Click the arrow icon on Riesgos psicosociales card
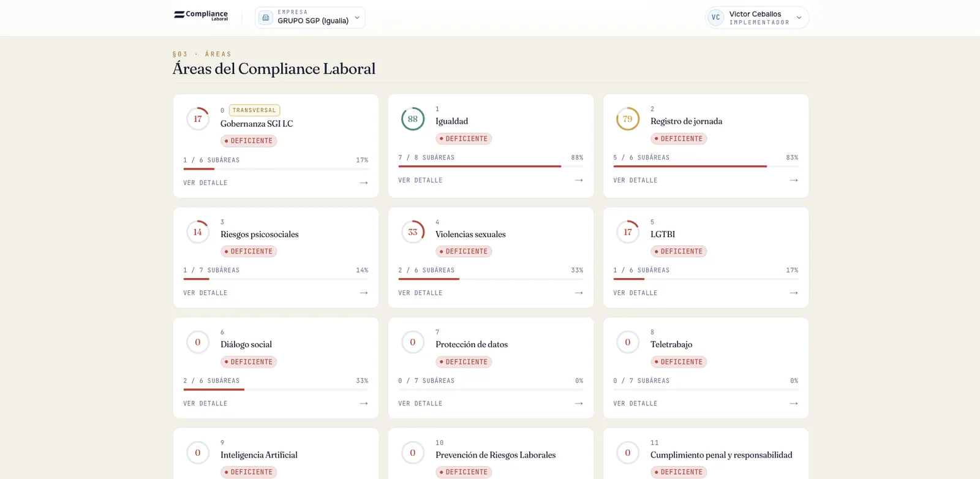Screen dimensions: 980x479 coord(364,293)
